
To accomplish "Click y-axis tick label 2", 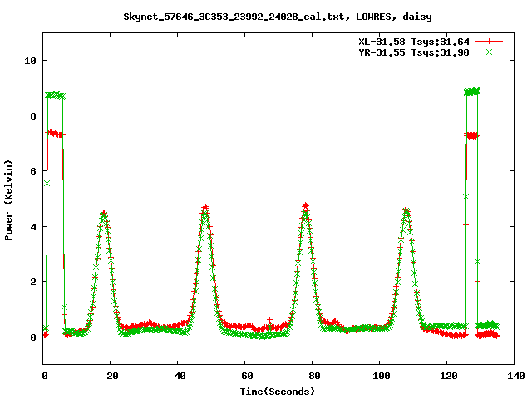I will point(33,282).
